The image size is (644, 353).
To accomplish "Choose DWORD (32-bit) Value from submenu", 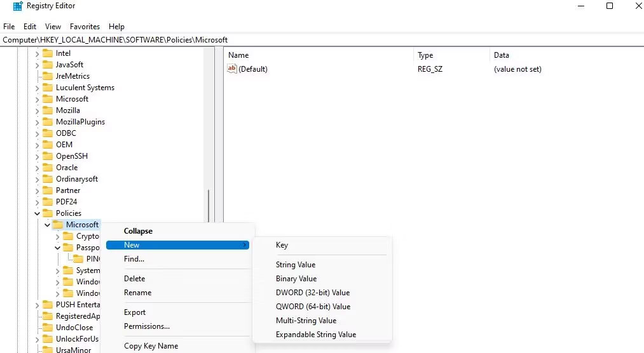I will tap(313, 293).
